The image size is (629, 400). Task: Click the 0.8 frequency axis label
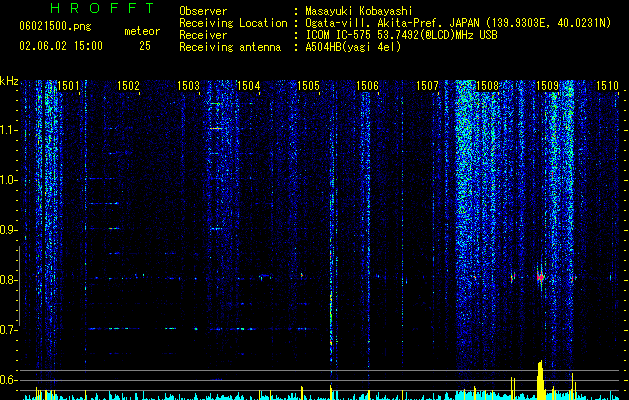coord(8,280)
